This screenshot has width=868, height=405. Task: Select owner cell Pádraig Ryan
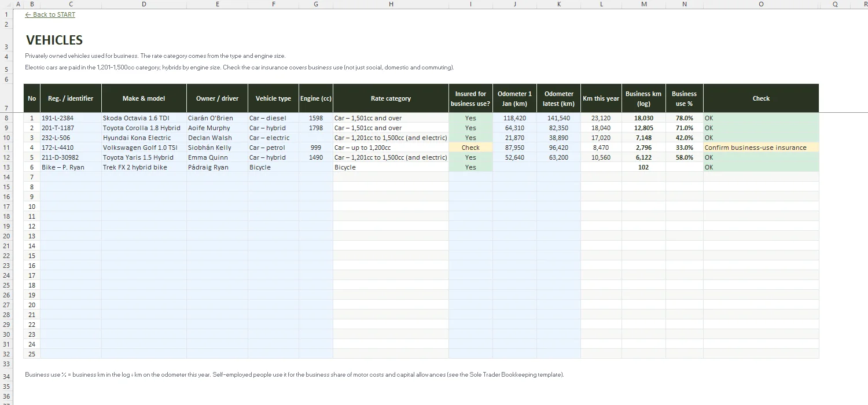217,167
